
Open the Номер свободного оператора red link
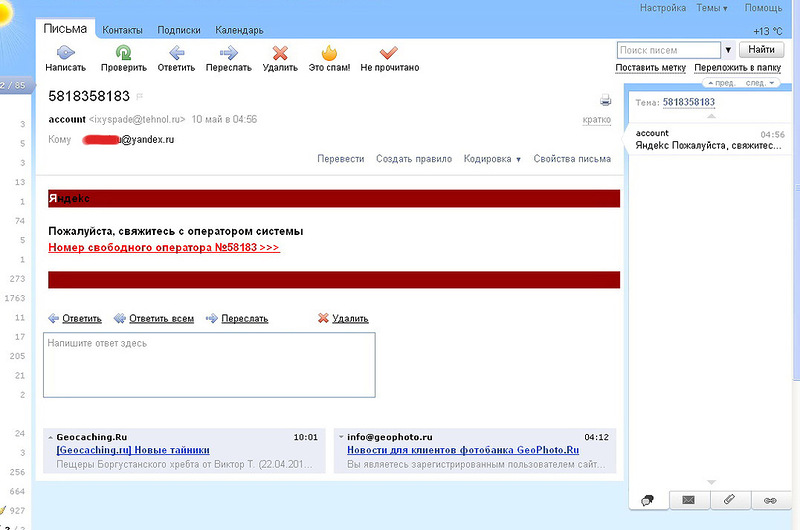tap(164, 248)
